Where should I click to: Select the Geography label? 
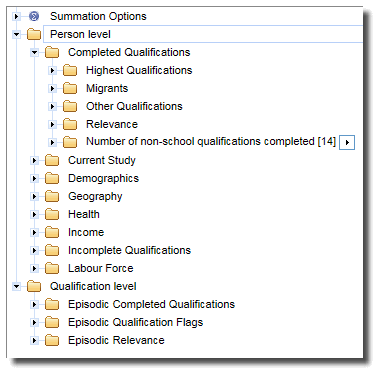click(x=95, y=196)
